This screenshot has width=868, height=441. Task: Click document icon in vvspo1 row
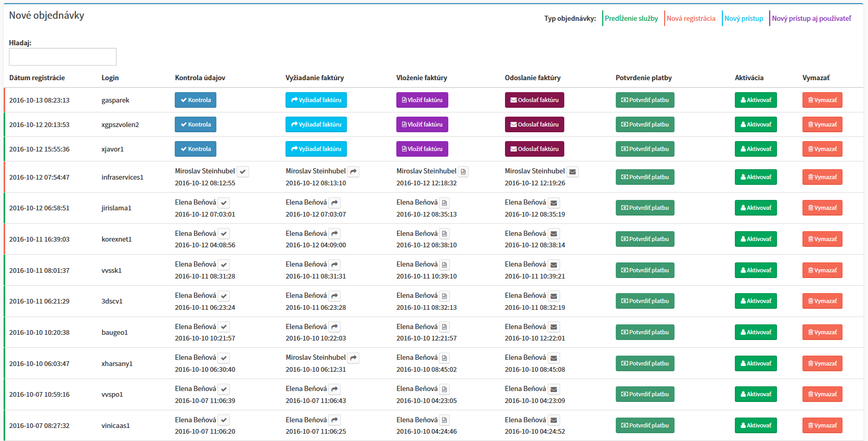445,389
